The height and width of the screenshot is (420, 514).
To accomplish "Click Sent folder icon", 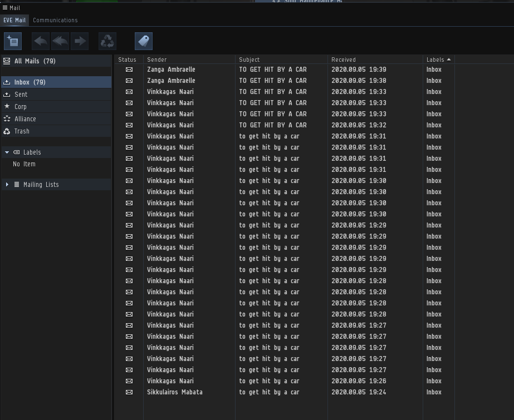I will coord(7,94).
